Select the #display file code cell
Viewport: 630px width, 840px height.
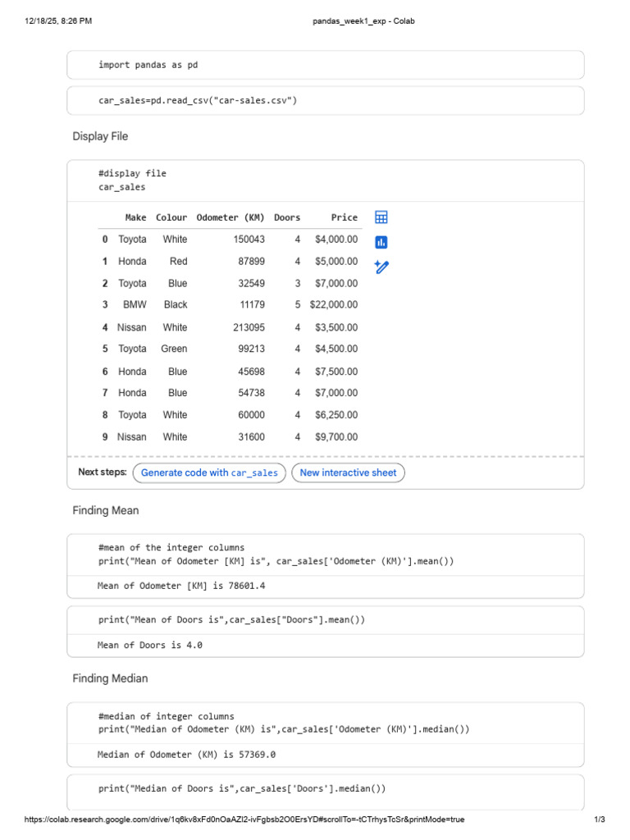tap(325, 180)
